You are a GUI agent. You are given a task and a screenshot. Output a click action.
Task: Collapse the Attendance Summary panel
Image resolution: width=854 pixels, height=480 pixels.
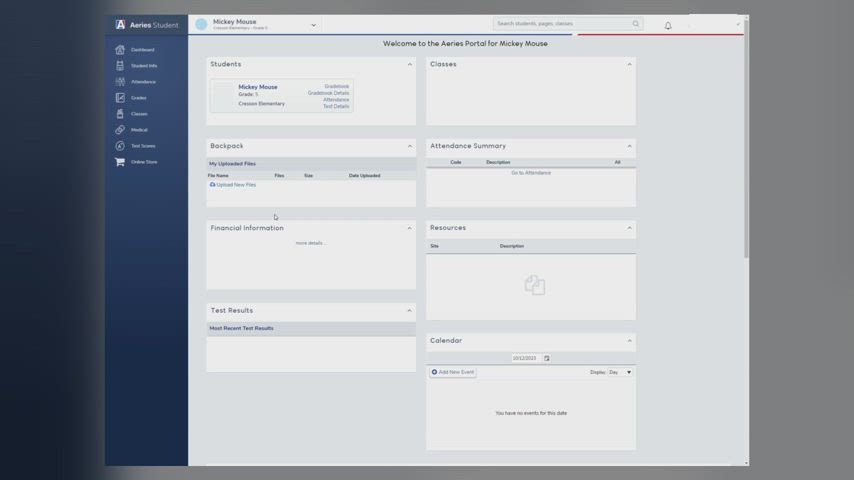point(629,146)
